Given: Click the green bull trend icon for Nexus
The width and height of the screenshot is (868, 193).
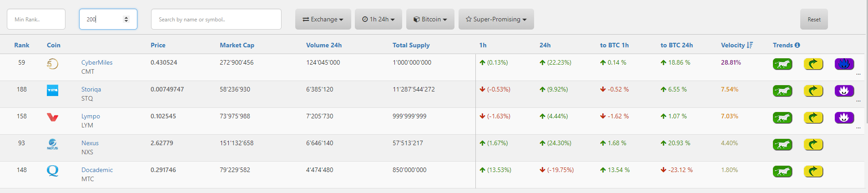Looking at the screenshot, I should pos(782,145).
